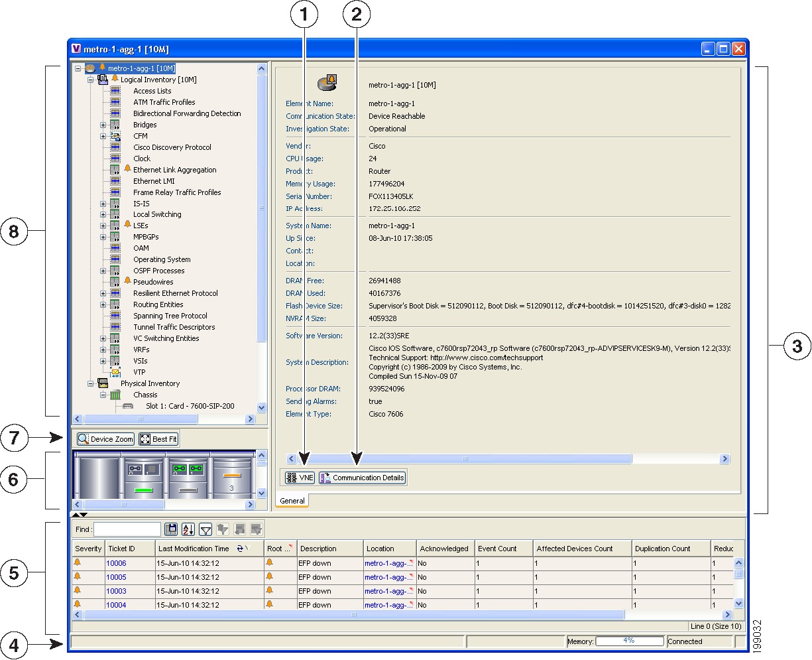Screen dimensions: 812x660
Task: Click the VTP icon in tree
Action: click(x=115, y=372)
